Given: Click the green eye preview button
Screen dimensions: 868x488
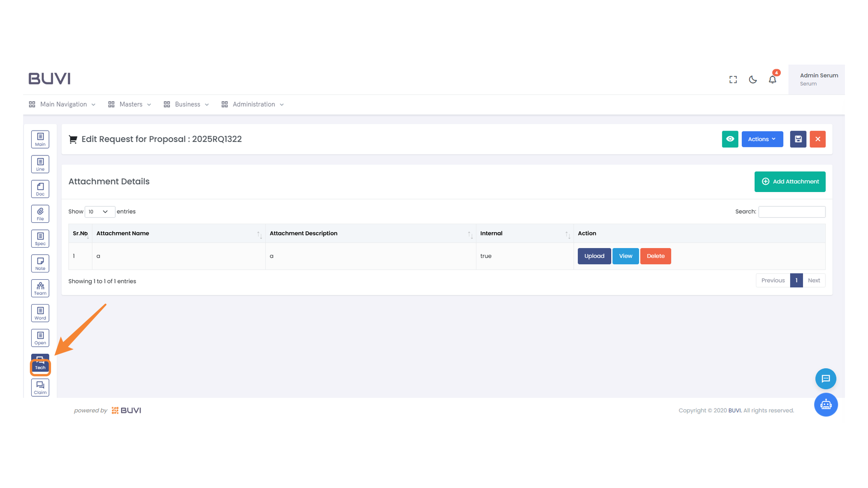Looking at the screenshot, I should pos(730,139).
